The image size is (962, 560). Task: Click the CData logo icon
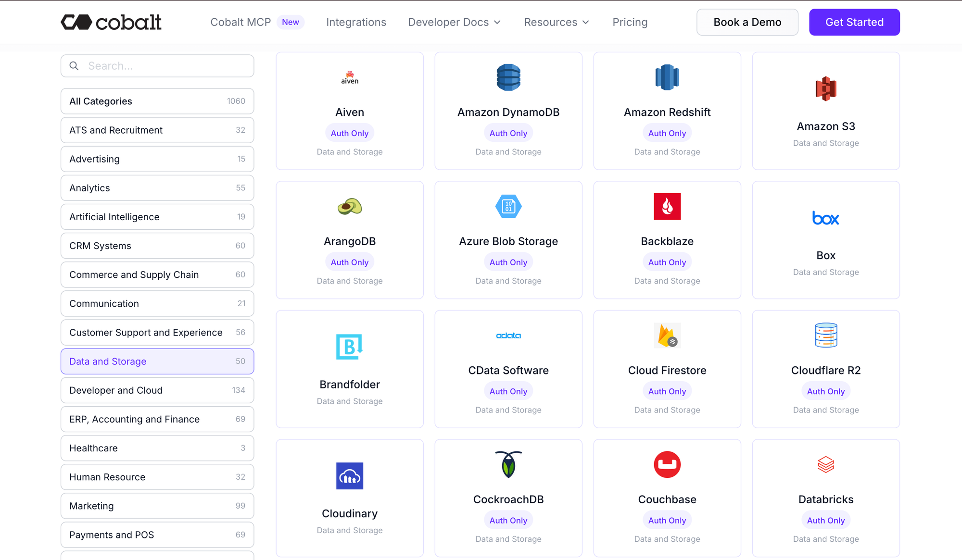[x=508, y=336]
